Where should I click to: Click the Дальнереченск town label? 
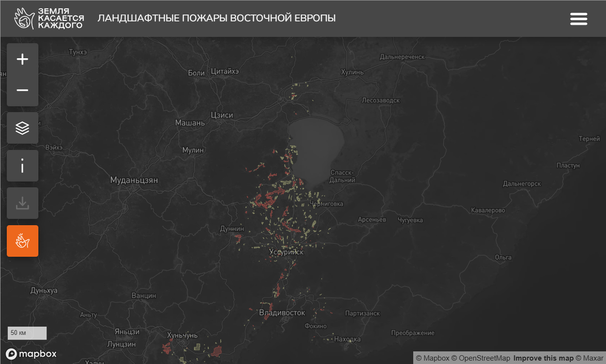[x=402, y=57]
